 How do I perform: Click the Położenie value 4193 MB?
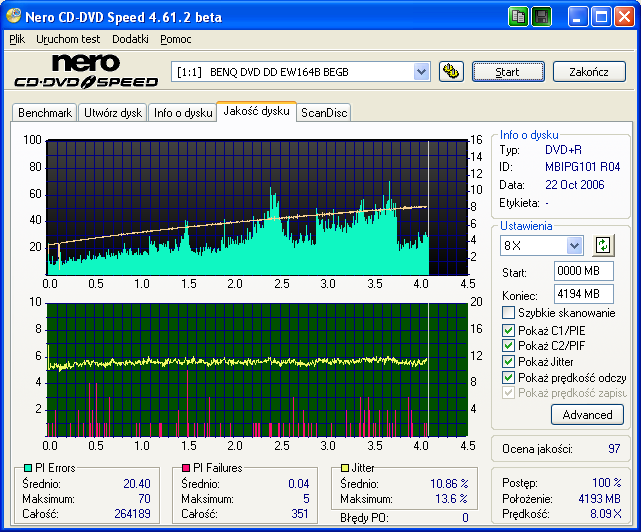(x=599, y=499)
